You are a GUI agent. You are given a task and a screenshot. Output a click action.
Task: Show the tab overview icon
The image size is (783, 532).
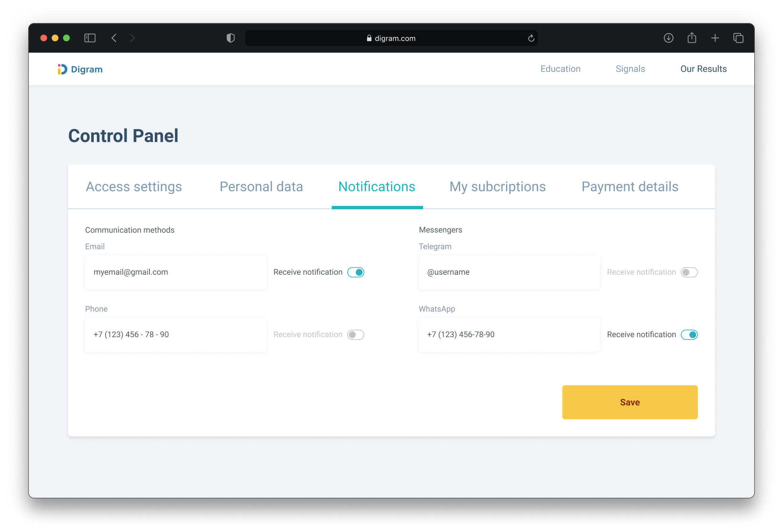[x=738, y=38]
